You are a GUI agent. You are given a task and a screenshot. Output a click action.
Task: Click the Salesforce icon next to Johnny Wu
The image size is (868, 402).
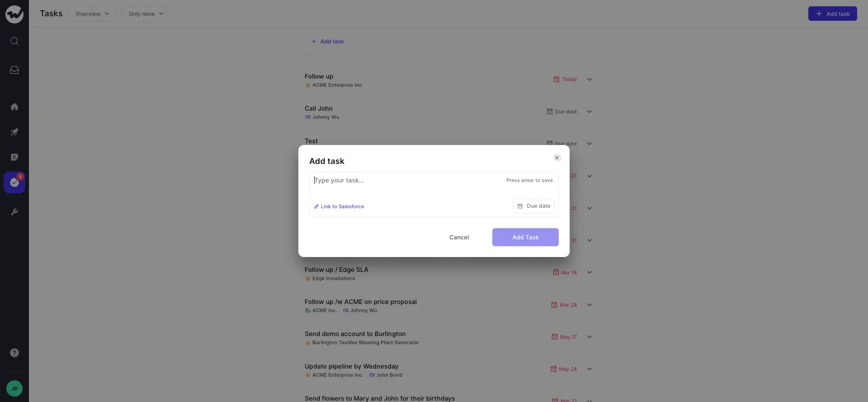click(308, 117)
